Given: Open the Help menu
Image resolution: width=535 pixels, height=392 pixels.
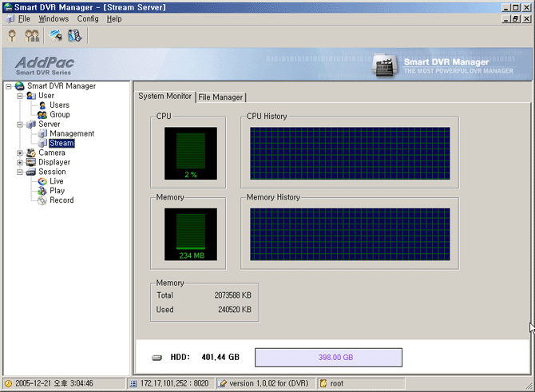Looking at the screenshot, I should coord(114,19).
